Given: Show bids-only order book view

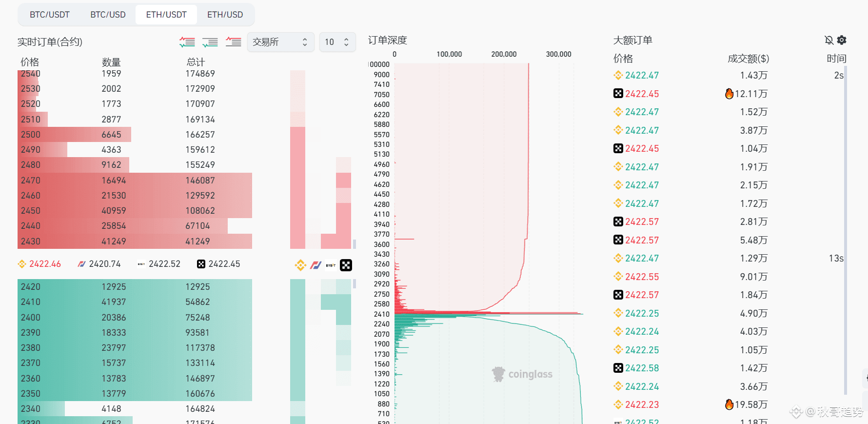Looking at the screenshot, I should tap(210, 42).
